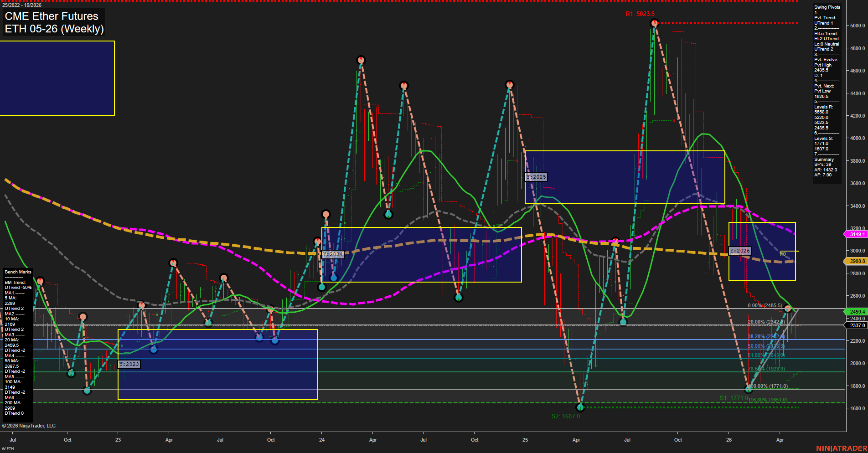Screen dimensions: 868x453
Task: Click the Levels R: list in Swing Pivots
Action: pos(824,118)
